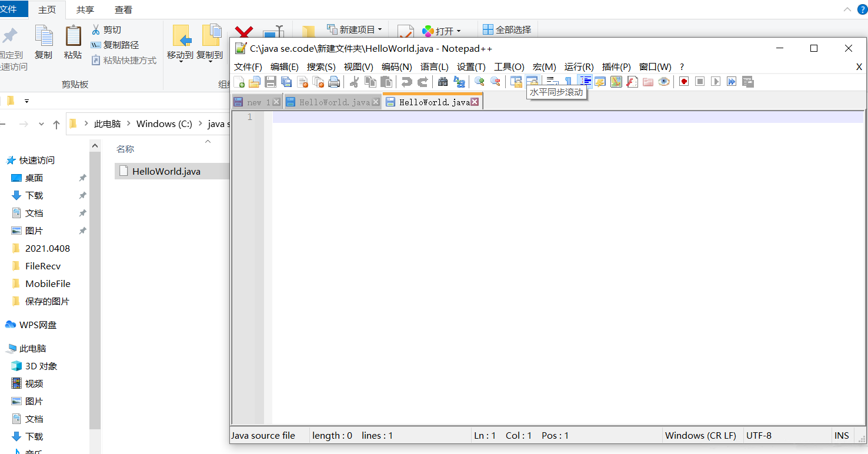This screenshot has width=868, height=454.
Task: Click the Print icon in Notepad++ toolbar
Action: coord(334,82)
